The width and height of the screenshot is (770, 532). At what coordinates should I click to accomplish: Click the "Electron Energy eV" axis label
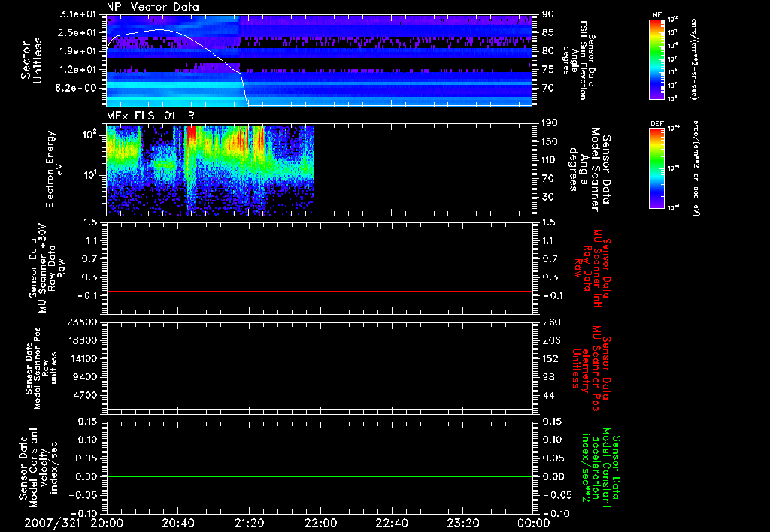pos(54,169)
